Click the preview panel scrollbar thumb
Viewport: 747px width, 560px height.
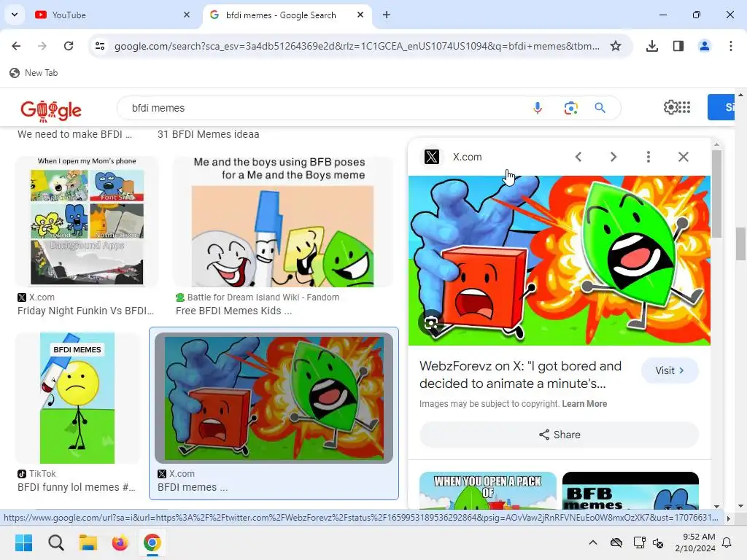click(x=716, y=193)
